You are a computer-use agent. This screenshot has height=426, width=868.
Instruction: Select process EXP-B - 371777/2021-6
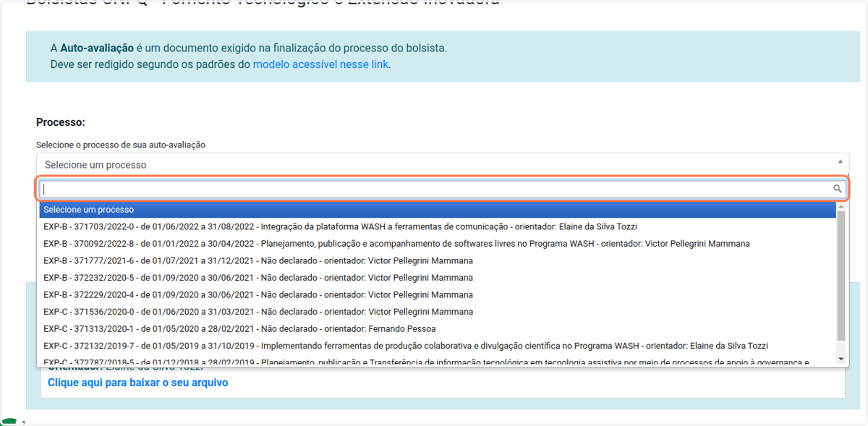(x=438, y=260)
